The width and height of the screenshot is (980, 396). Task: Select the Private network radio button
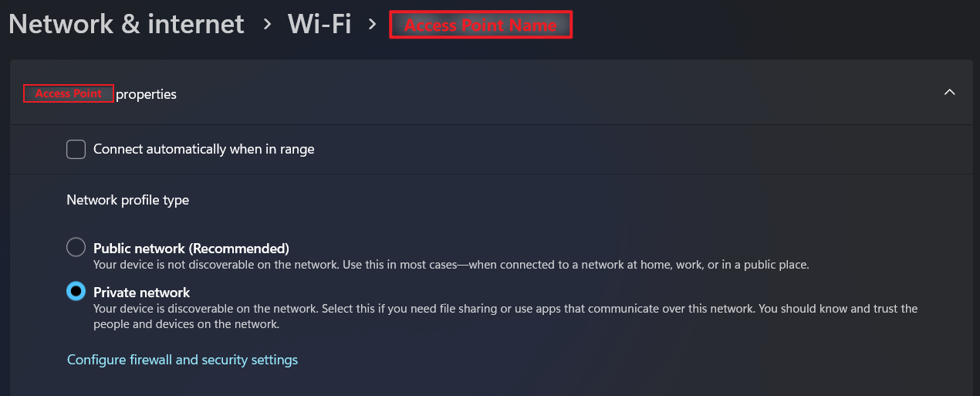coord(76,292)
